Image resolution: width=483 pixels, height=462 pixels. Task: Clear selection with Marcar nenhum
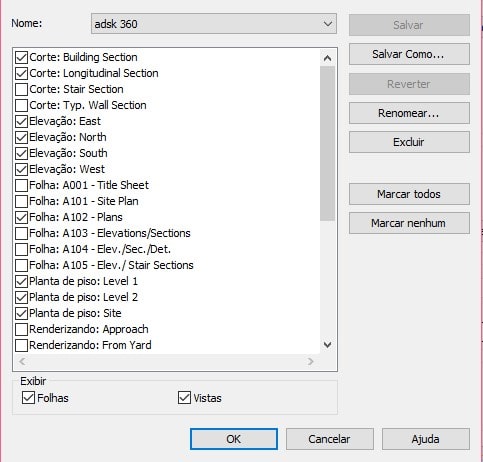tap(409, 223)
